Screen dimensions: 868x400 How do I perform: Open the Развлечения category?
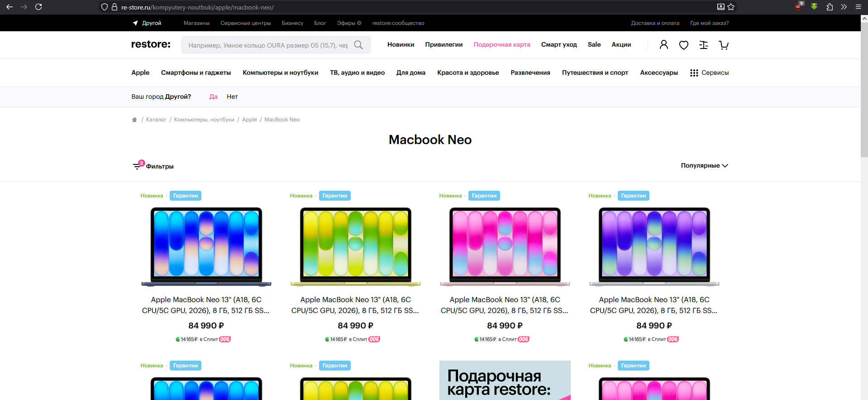tap(530, 72)
